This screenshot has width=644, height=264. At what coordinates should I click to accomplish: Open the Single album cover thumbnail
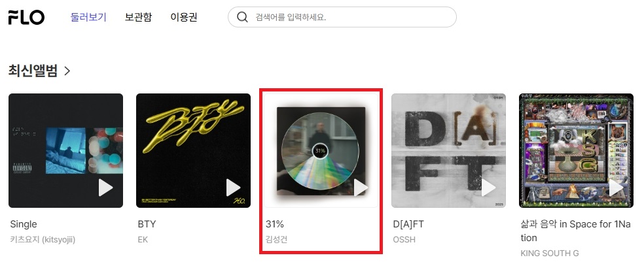65,150
